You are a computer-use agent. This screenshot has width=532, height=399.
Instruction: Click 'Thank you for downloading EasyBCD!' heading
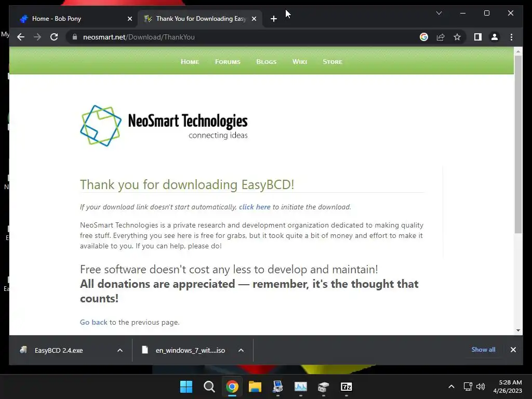click(187, 185)
